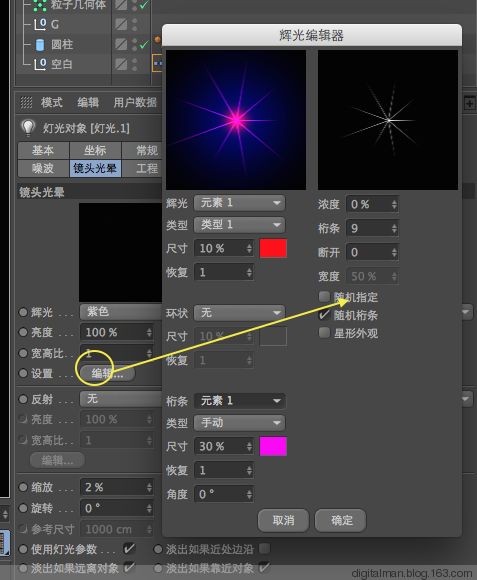Select the 圆柱 cylinder object icon

40,45
